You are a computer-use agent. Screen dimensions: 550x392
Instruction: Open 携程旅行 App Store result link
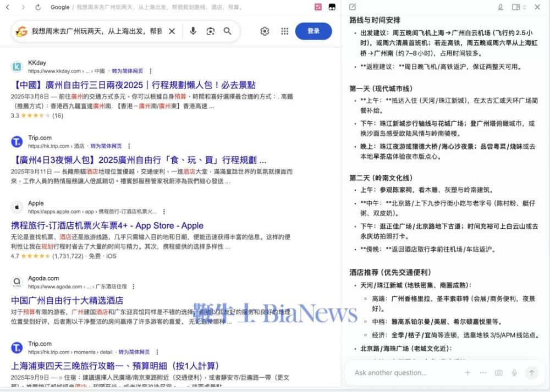point(107,225)
